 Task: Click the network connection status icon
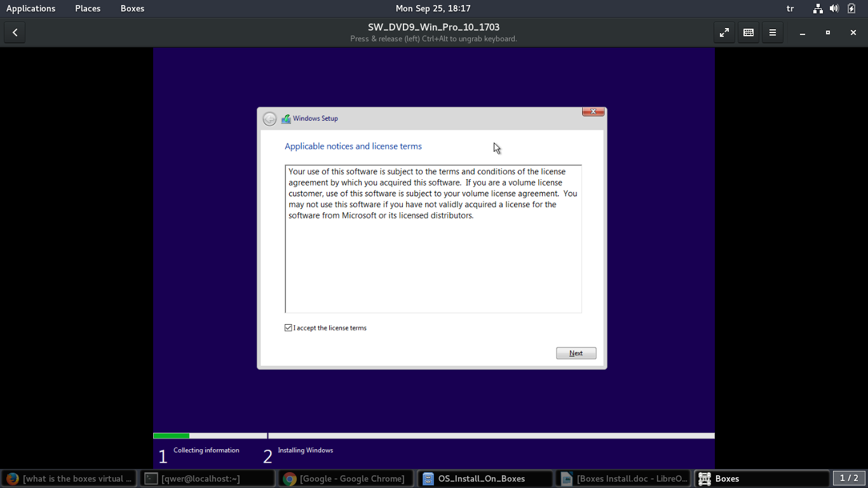click(x=818, y=8)
